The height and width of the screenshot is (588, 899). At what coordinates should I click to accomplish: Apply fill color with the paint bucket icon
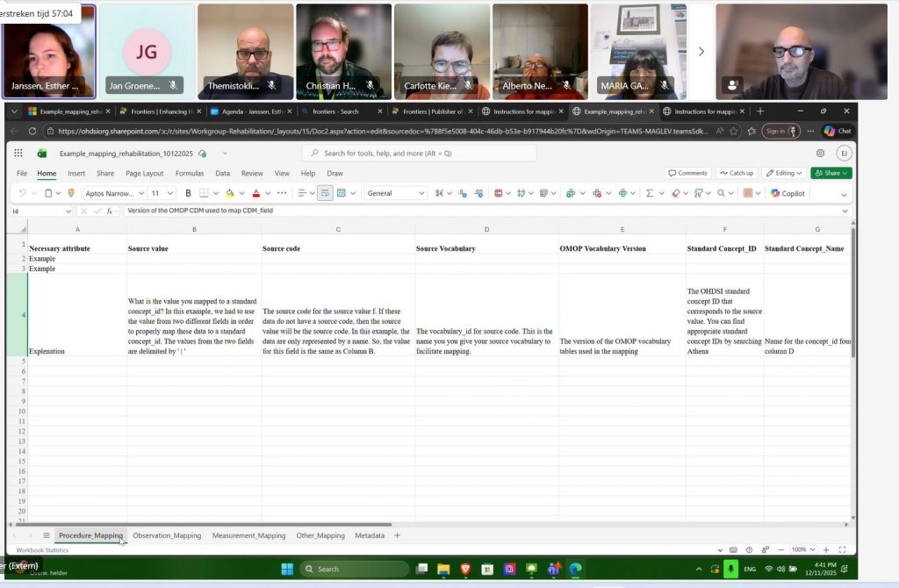click(x=230, y=193)
